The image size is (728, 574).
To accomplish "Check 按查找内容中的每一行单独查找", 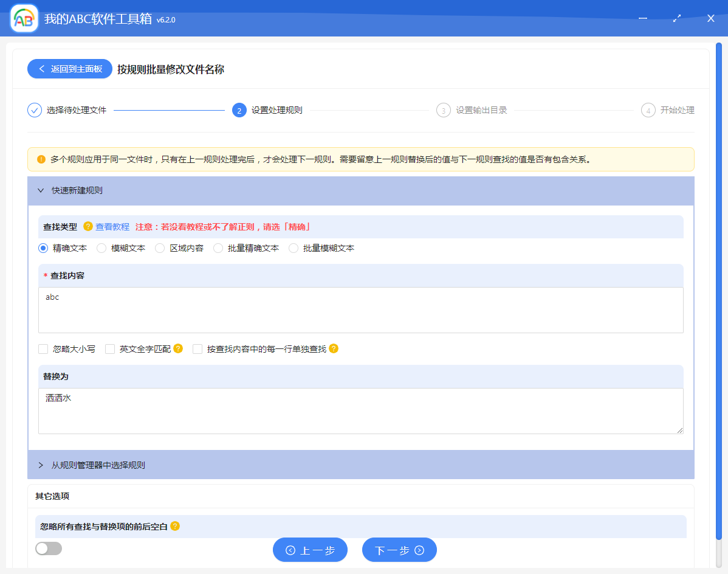I will (197, 348).
